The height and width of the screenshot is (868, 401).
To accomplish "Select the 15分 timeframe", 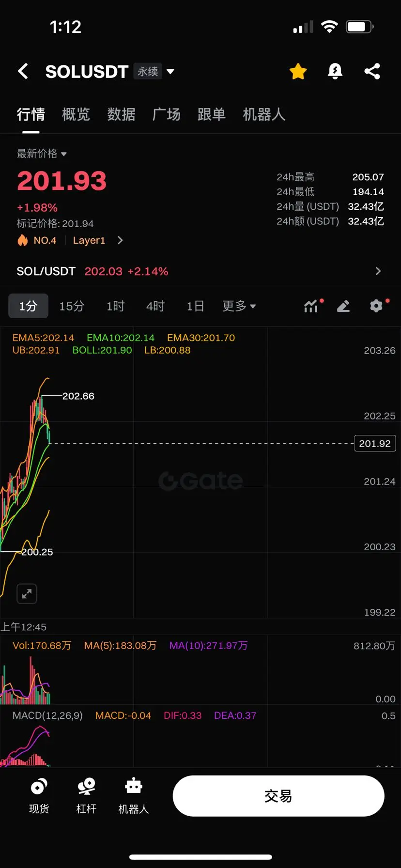I will (x=72, y=306).
